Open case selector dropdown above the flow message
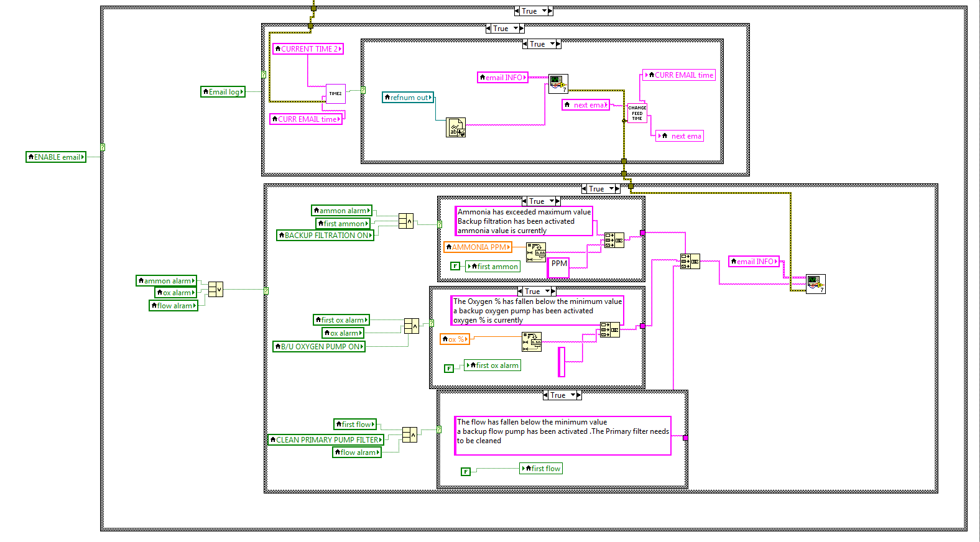The image size is (980, 542). pos(573,395)
